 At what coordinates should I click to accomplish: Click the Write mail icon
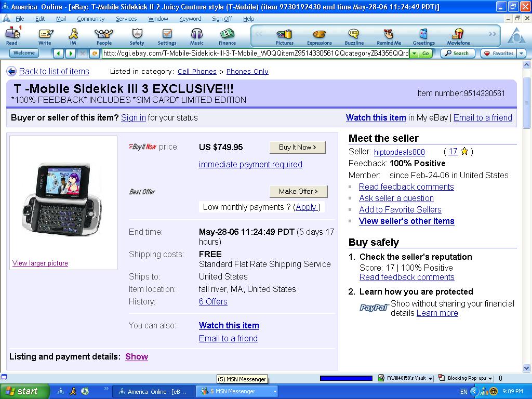pyautogui.click(x=45, y=36)
